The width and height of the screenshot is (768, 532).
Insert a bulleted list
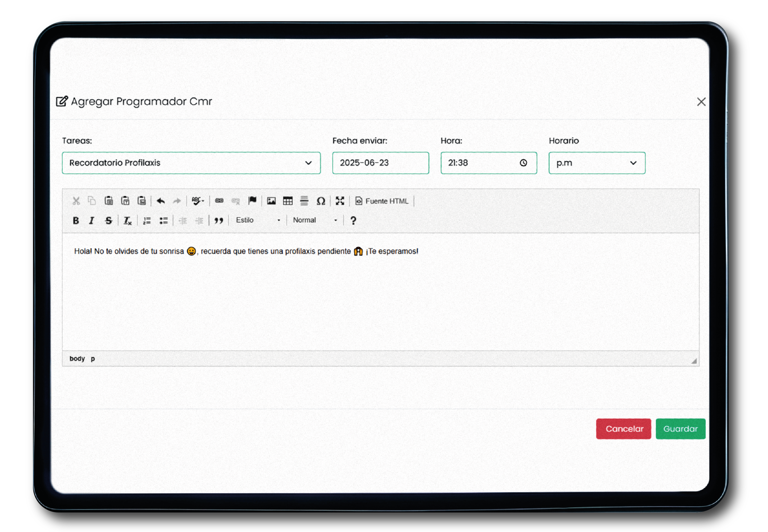tap(163, 220)
